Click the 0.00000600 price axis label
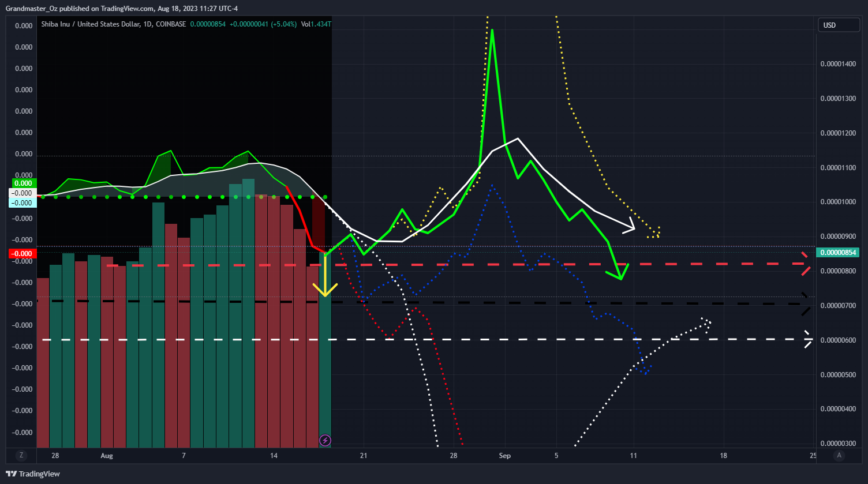This screenshot has width=868, height=484. click(838, 340)
